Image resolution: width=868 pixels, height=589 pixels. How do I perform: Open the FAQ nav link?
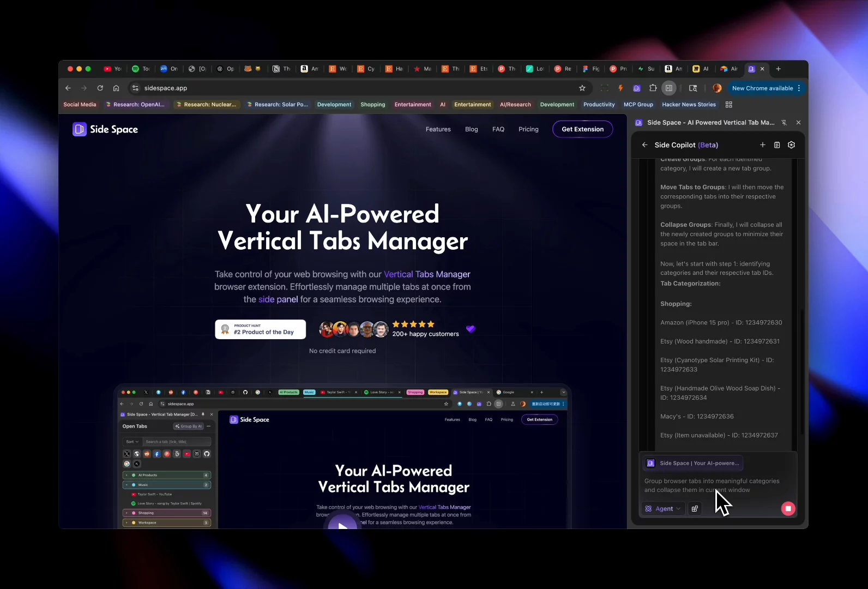(498, 129)
